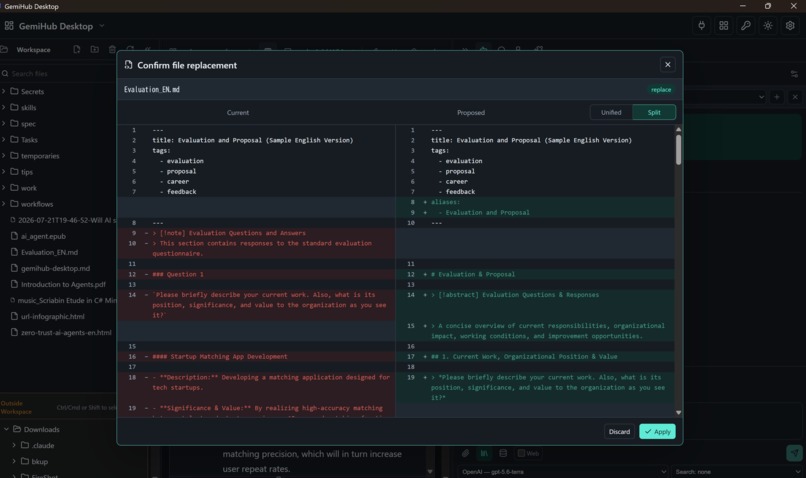Expand the .claude folder
The image size is (806, 478).
click(x=14, y=445)
